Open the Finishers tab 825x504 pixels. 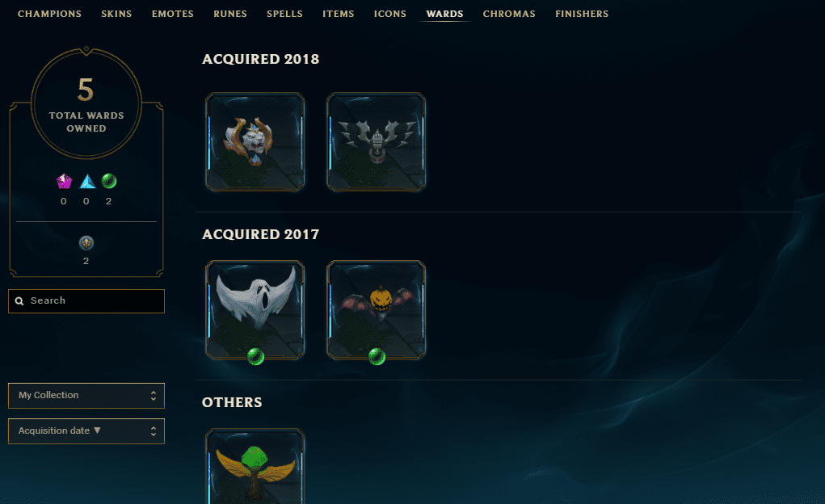[x=582, y=14]
